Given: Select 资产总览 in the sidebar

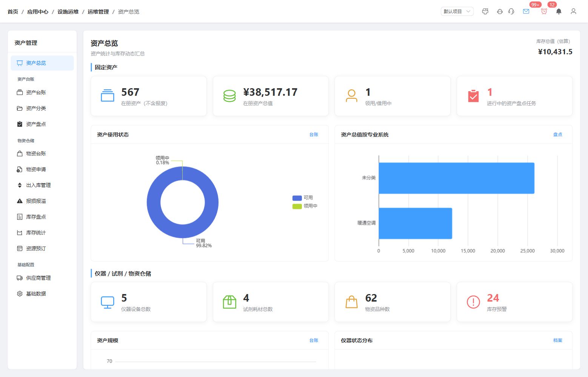Looking at the screenshot, I should pyautogui.click(x=42, y=63).
